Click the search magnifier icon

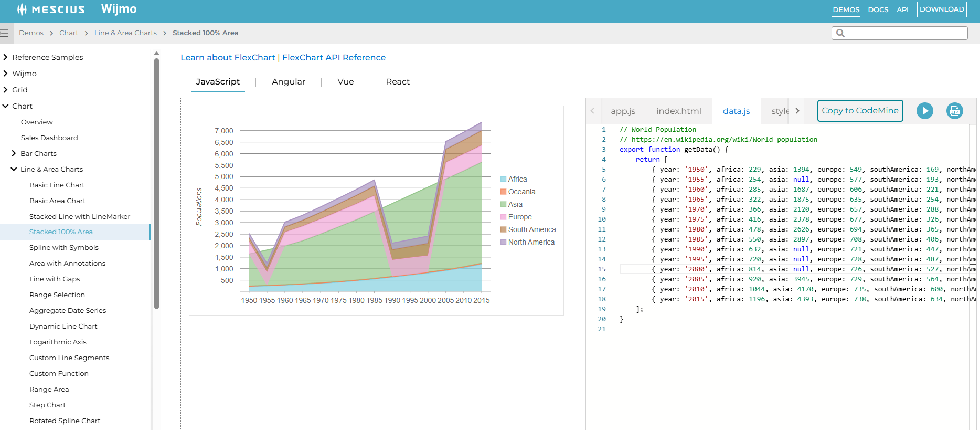coord(840,33)
